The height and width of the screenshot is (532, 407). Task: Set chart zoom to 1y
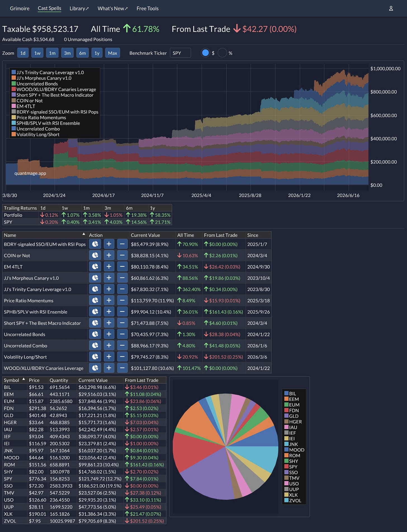click(x=97, y=53)
